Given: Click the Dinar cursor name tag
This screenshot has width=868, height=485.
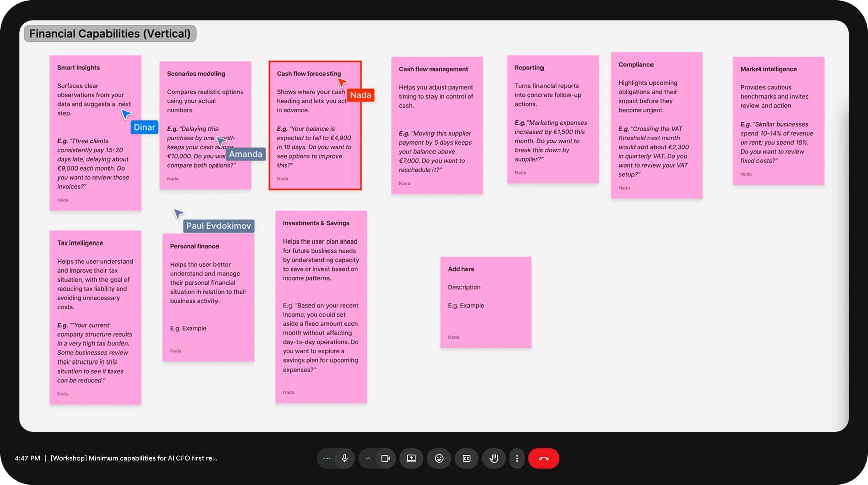Looking at the screenshot, I should click(x=144, y=127).
